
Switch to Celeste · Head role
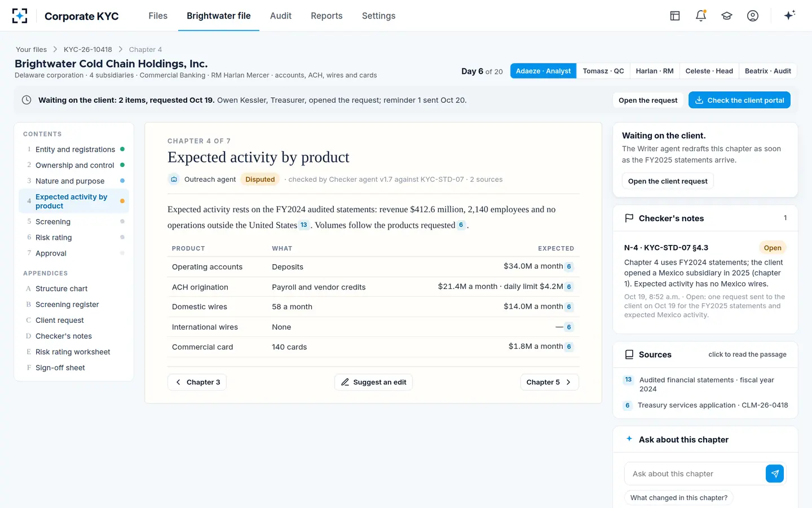pyautogui.click(x=709, y=71)
